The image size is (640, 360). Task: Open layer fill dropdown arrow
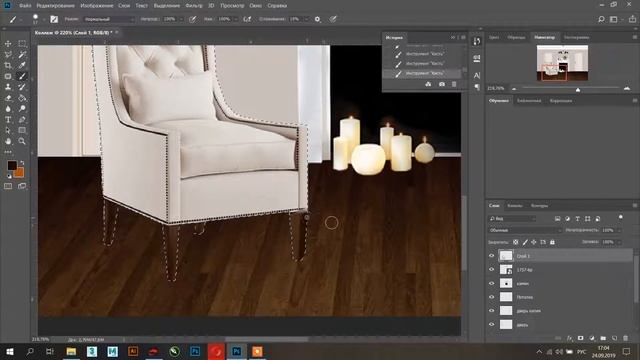point(619,242)
